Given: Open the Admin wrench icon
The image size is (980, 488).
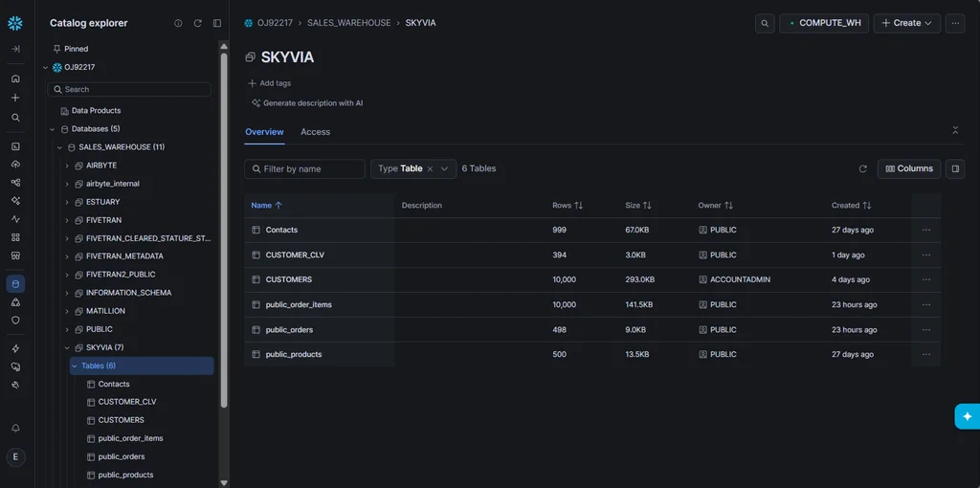Looking at the screenshot, I should (x=15, y=385).
